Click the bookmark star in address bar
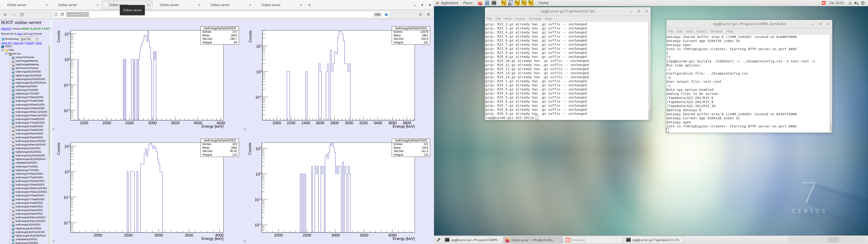868x244 pixels. 387,14
